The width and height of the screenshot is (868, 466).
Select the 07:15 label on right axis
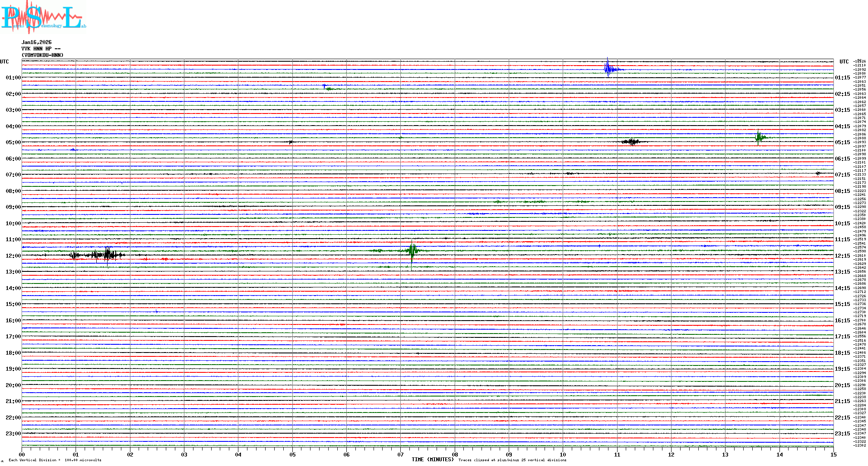coord(842,175)
